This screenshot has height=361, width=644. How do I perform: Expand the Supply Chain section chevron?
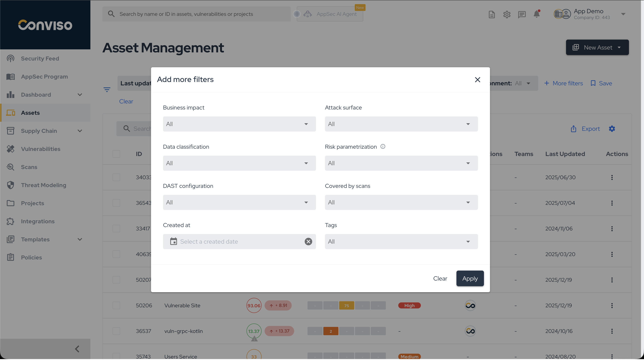click(80, 131)
